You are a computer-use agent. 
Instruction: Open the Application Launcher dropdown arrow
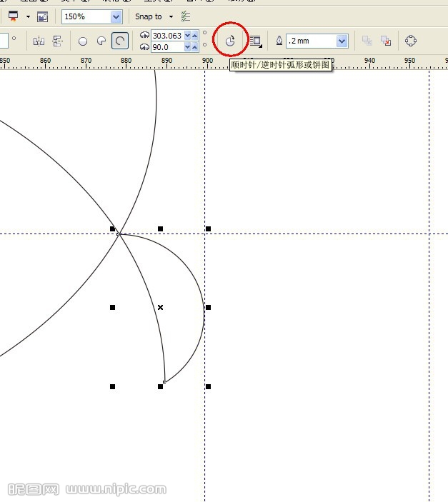pyautogui.click(x=28, y=16)
